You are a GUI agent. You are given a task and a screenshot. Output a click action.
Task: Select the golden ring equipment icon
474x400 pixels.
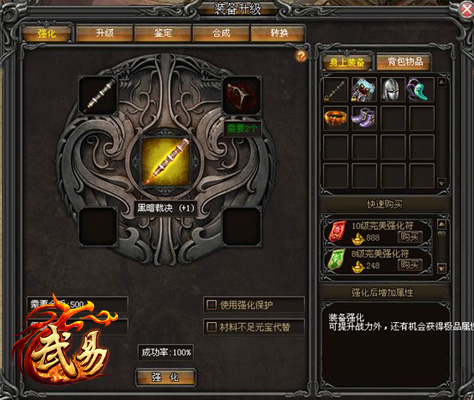coord(336,118)
